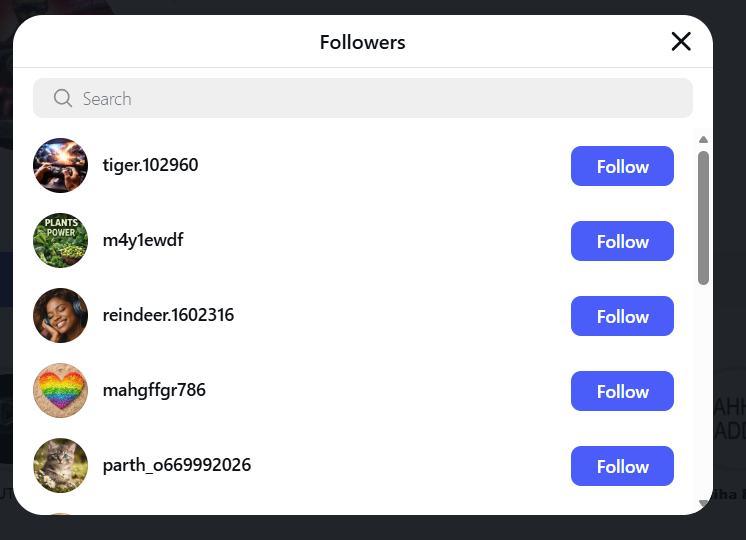Visit reindeer.1602316 username link
Screen dimensions: 746x540
point(168,315)
